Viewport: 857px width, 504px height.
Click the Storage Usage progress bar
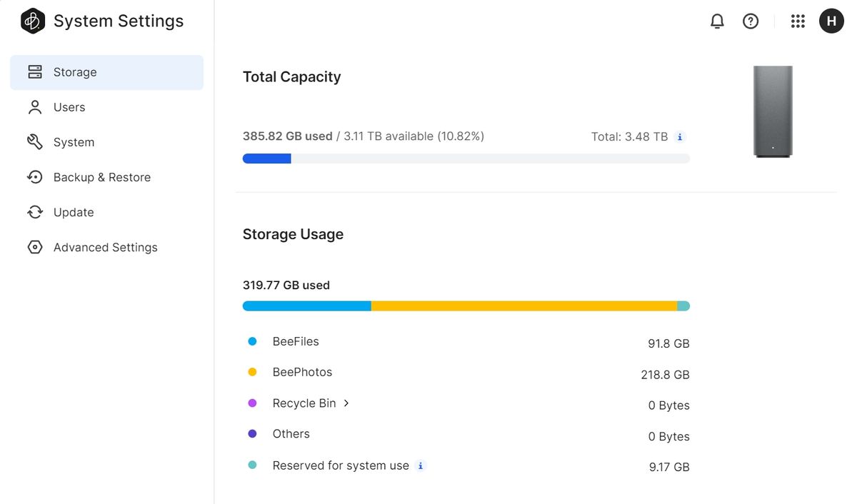point(466,306)
